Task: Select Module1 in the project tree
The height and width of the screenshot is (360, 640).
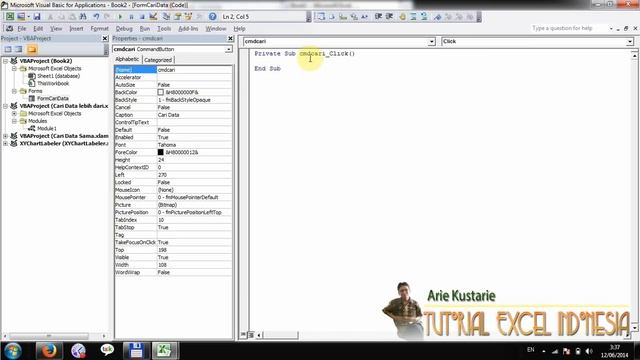Action: point(47,129)
